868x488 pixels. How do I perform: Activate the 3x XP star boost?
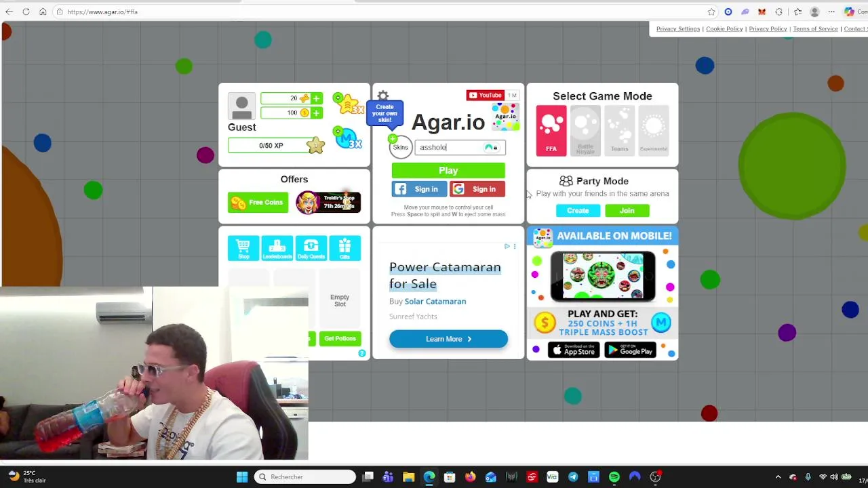click(349, 104)
